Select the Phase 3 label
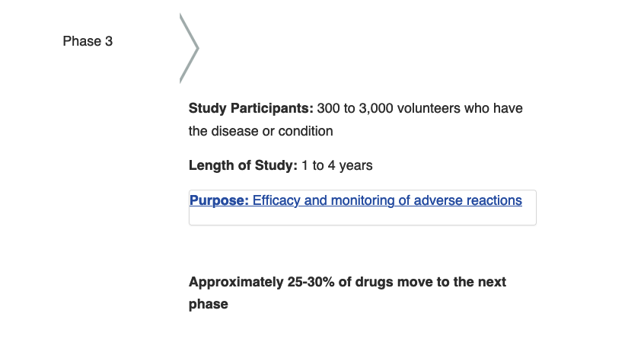 [88, 41]
